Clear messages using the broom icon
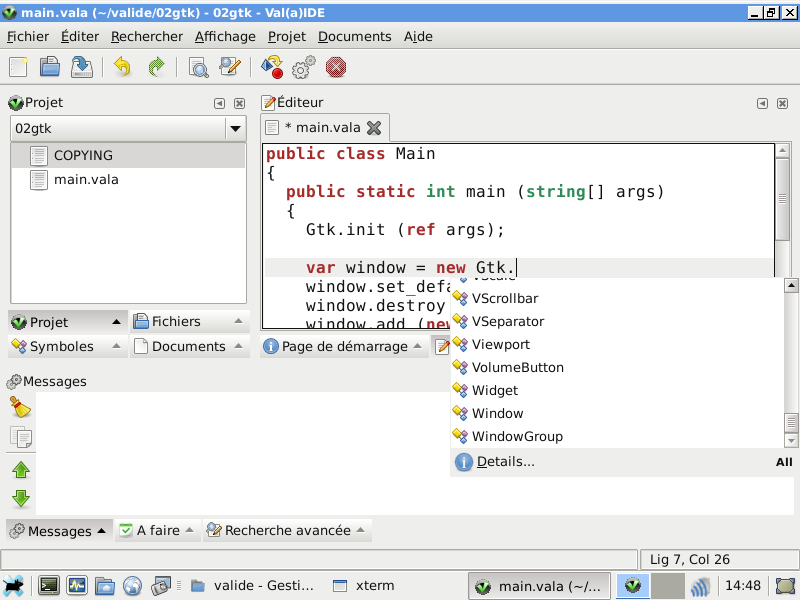800x600 pixels. 18,405
